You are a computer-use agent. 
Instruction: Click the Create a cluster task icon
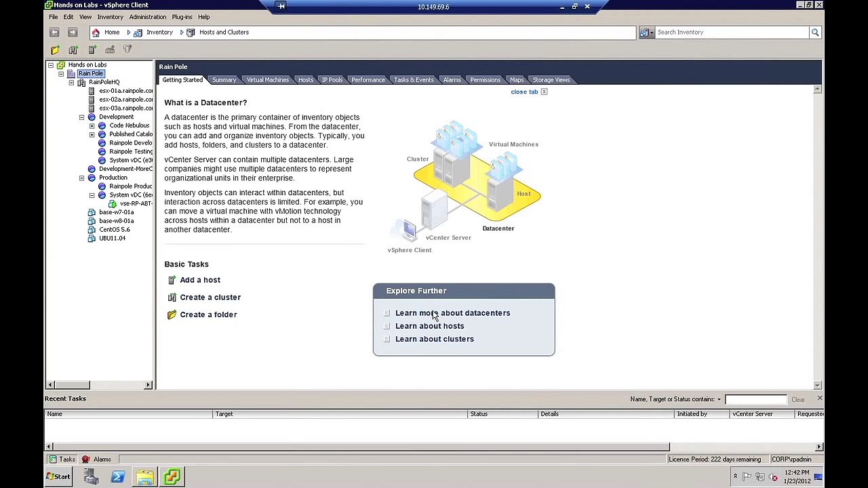[x=172, y=297]
